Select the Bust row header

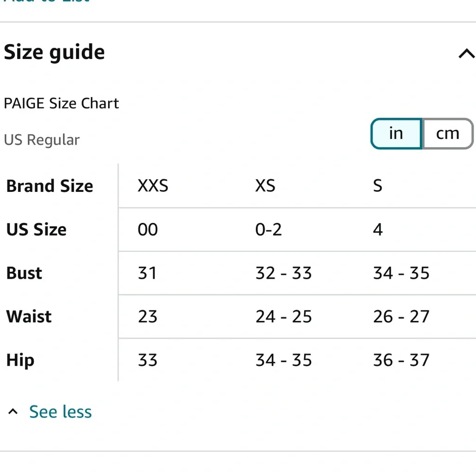[x=24, y=273]
